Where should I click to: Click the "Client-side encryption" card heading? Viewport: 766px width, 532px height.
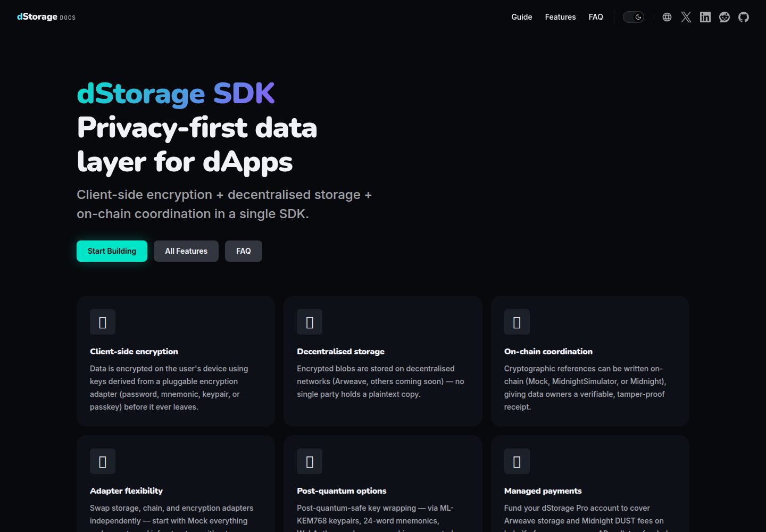tap(134, 352)
